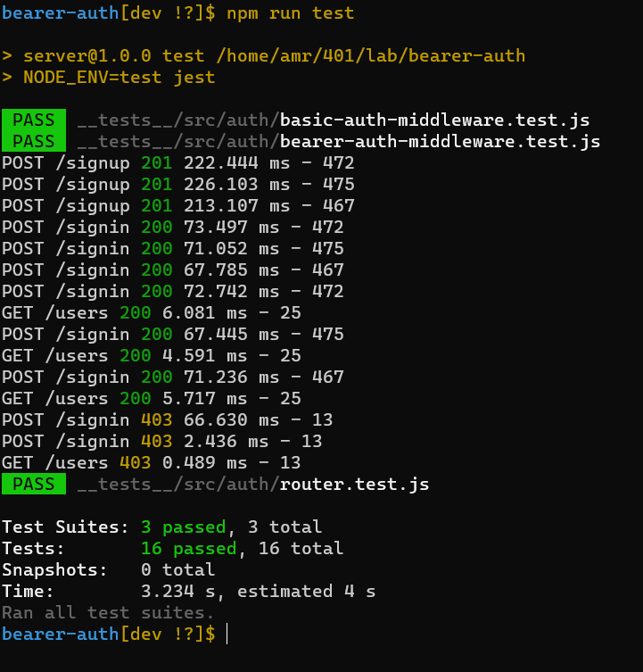
Task: Click the 'Snapshots:' label
Action: 54,570
